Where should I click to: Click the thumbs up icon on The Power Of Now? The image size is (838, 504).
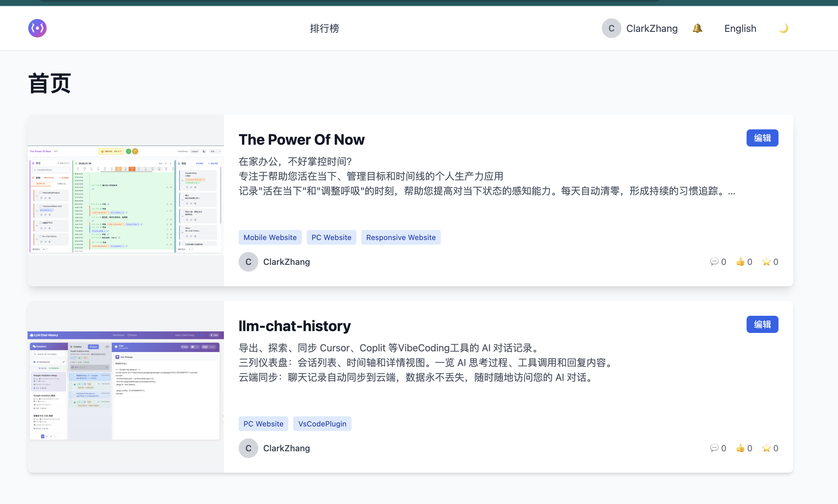click(x=740, y=262)
